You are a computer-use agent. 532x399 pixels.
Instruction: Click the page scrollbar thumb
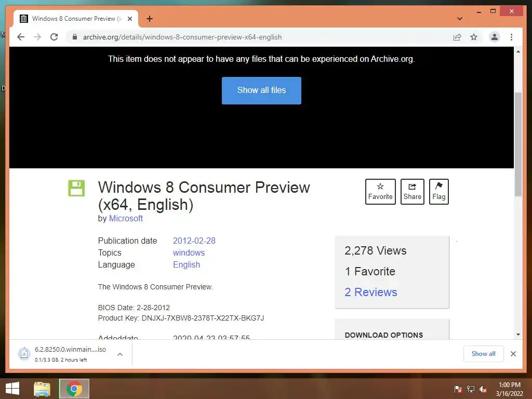[518, 144]
